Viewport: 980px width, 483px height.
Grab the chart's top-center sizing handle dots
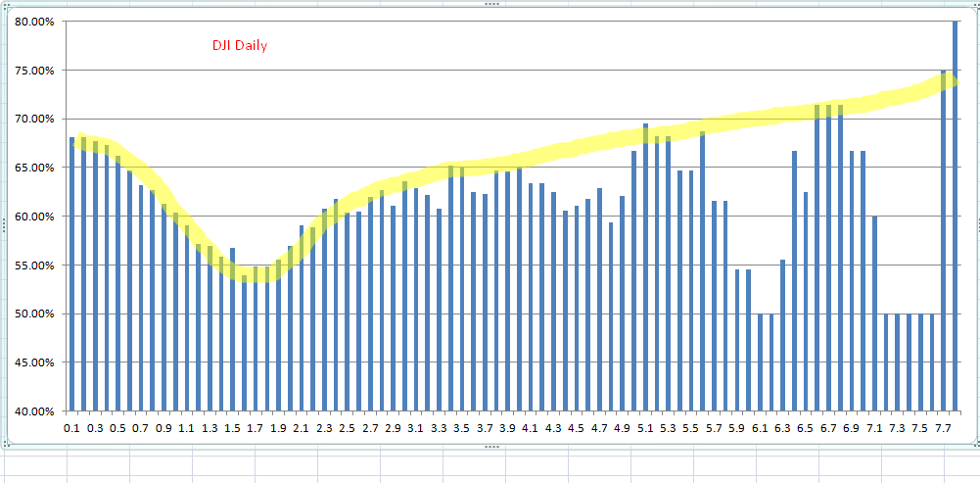[491, 4]
